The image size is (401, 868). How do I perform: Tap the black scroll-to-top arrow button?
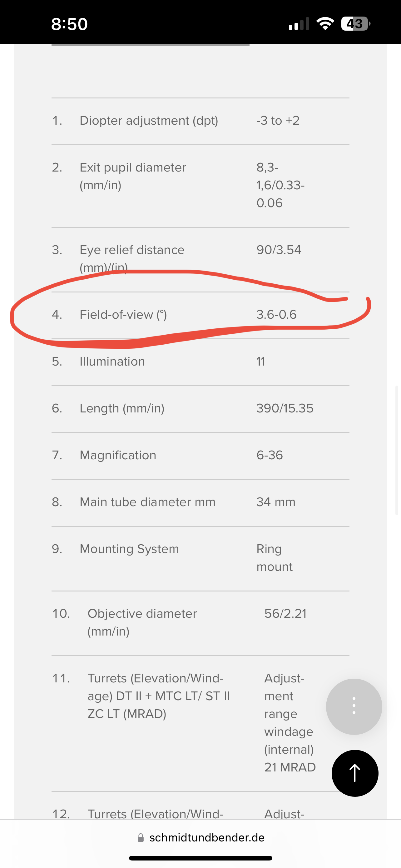click(x=355, y=773)
